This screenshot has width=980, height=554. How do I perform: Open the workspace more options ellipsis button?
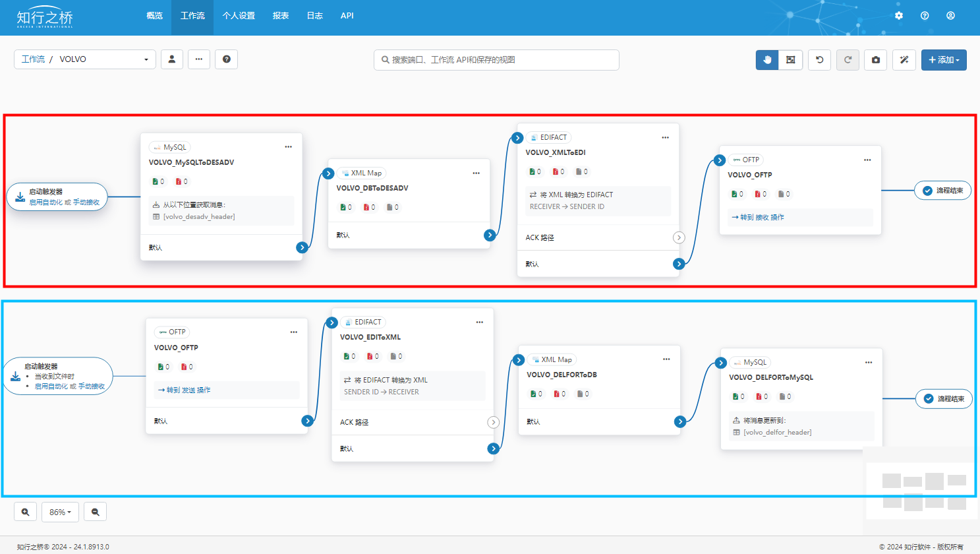coord(199,59)
